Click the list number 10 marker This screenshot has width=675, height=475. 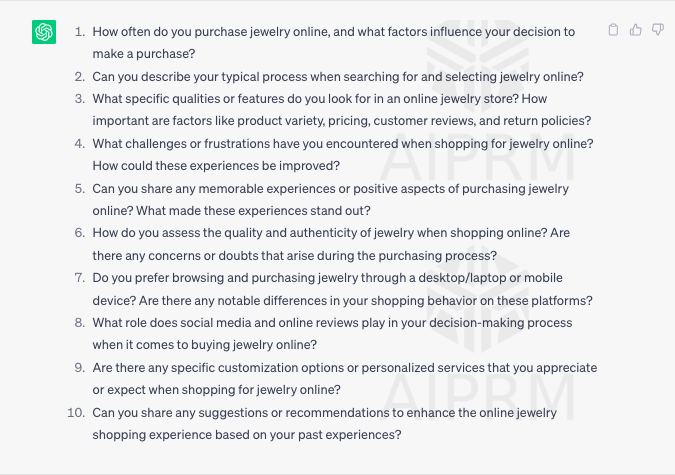pos(76,413)
